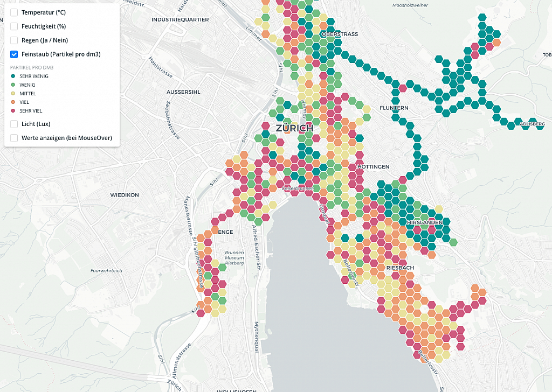The height and width of the screenshot is (392, 552).
Task: Click the ZÜRICH city label on map
Action: point(294,129)
